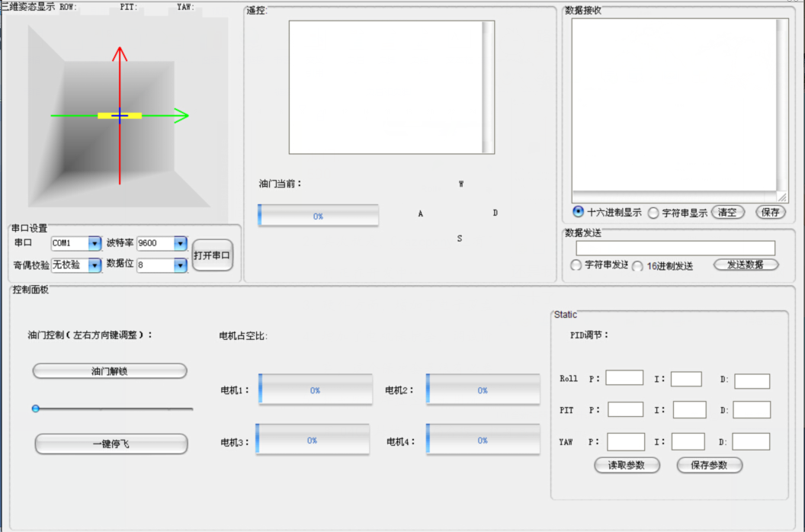Enable the 16进制发送 radio option
This screenshot has height=532, width=805.
tap(637, 266)
